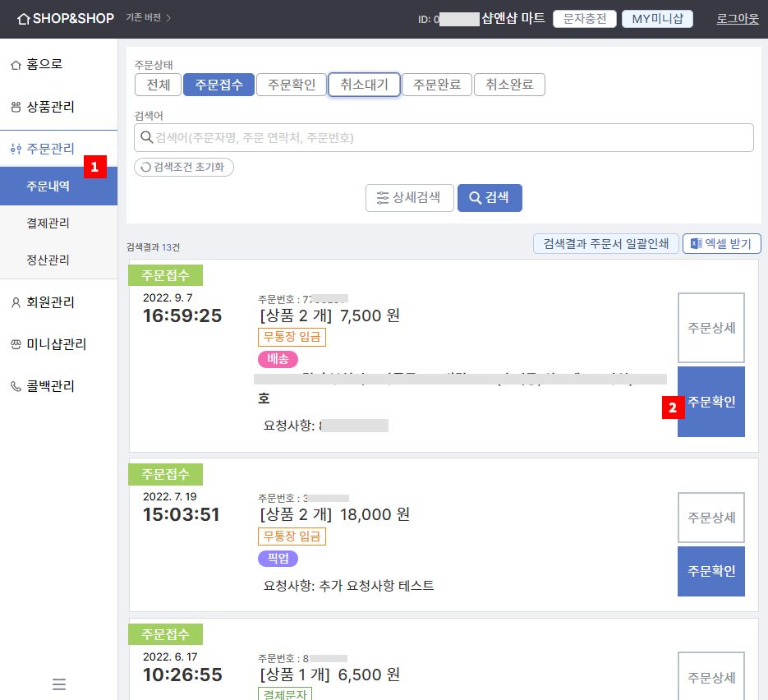Expand the 상세검색 advanced search options
The height and width of the screenshot is (700, 768).
(x=410, y=198)
